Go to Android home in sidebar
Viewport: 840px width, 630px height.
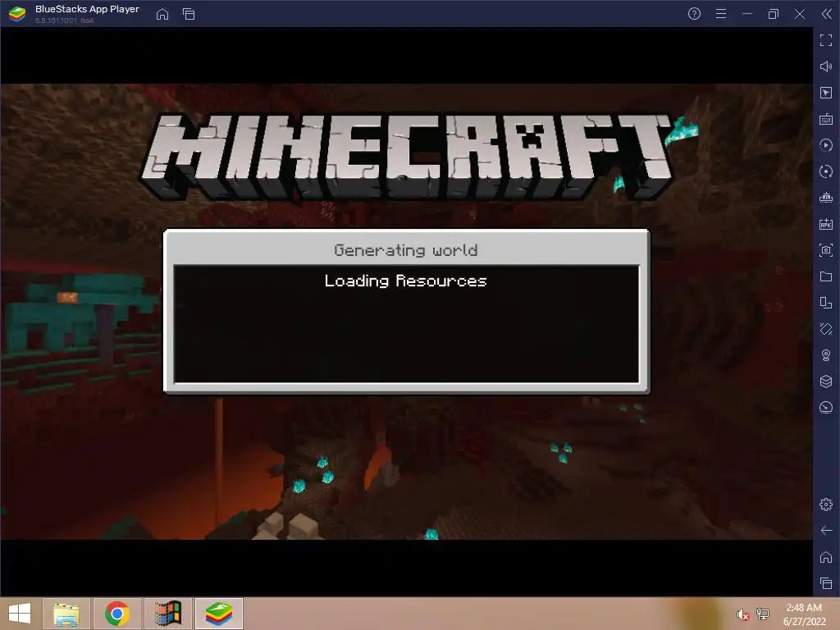pyautogui.click(x=826, y=557)
